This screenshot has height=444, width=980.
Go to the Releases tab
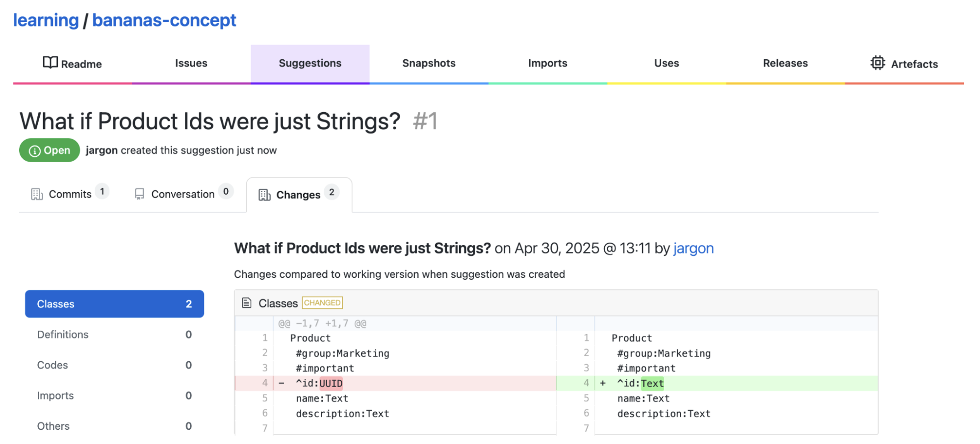click(x=785, y=63)
